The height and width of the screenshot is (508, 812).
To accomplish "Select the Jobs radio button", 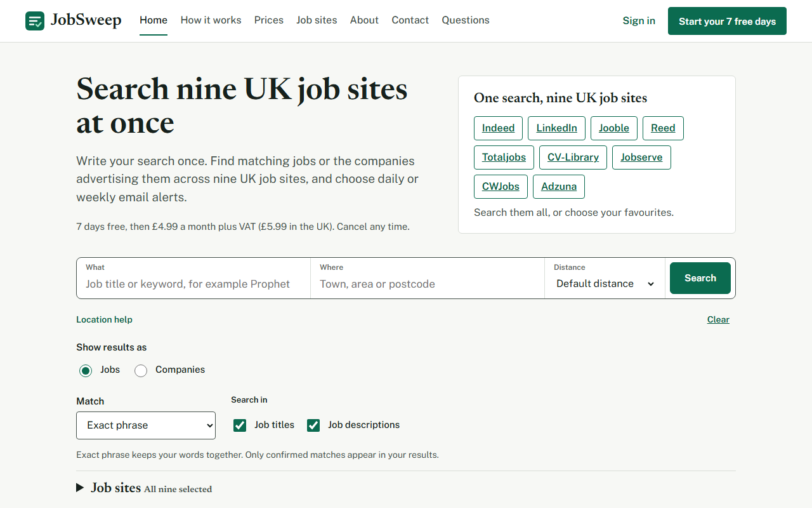I will pos(86,371).
